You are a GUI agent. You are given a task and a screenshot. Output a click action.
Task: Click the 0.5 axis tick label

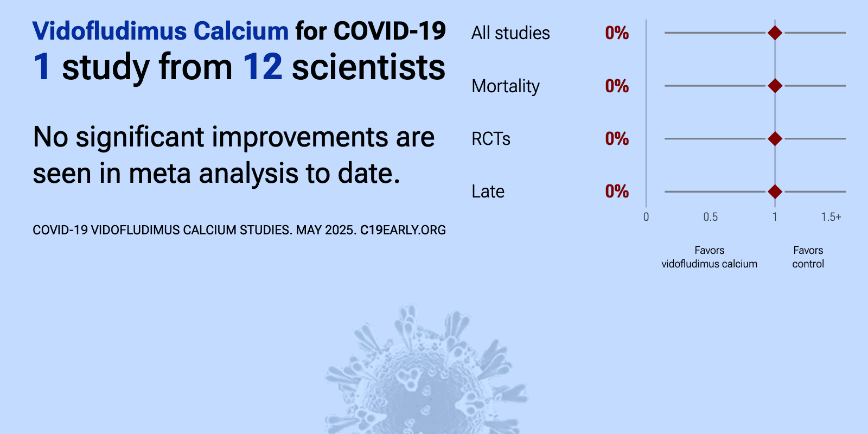coord(710,217)
